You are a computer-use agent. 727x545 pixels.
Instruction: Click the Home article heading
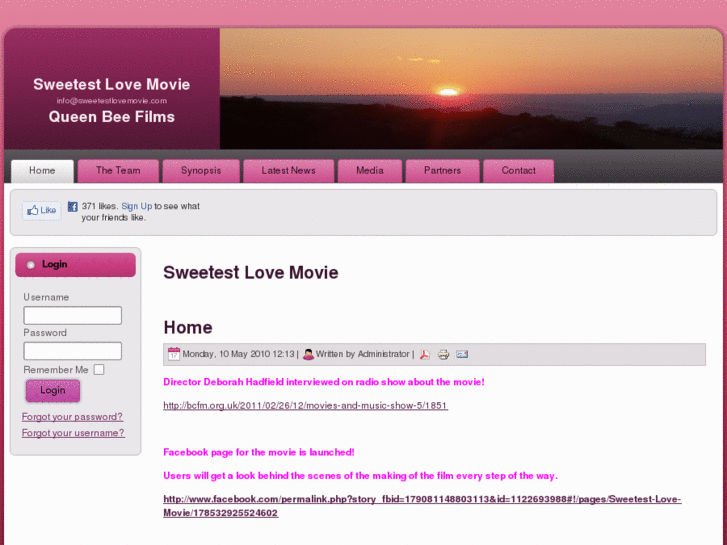coord(188,327)
